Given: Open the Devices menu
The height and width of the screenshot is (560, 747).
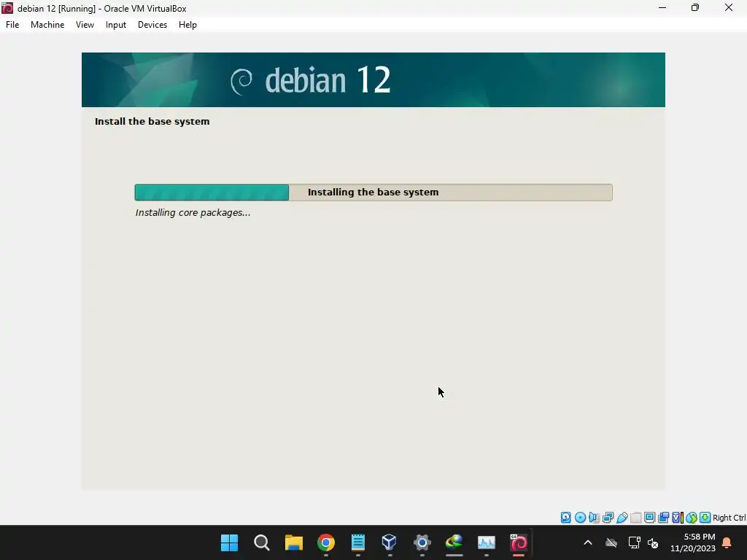Looking at the screenshot, I should click(x=152, y=25).
